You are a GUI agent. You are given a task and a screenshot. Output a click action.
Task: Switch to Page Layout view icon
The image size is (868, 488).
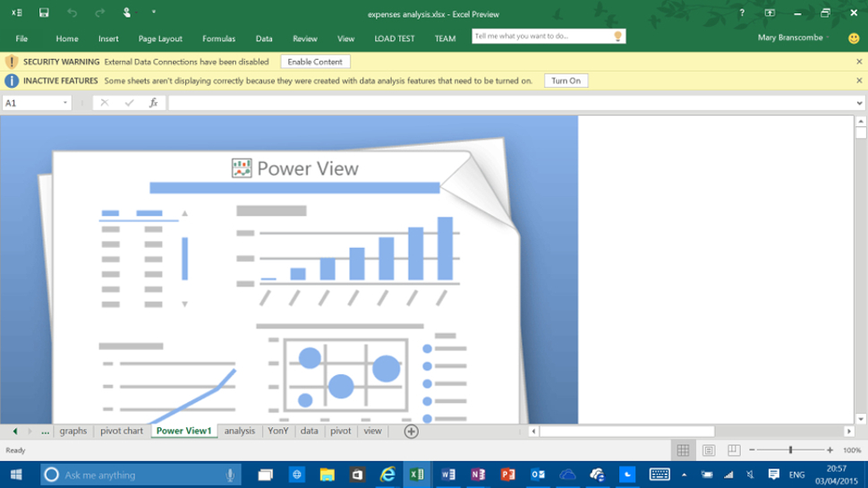click(x=709, y=450)
